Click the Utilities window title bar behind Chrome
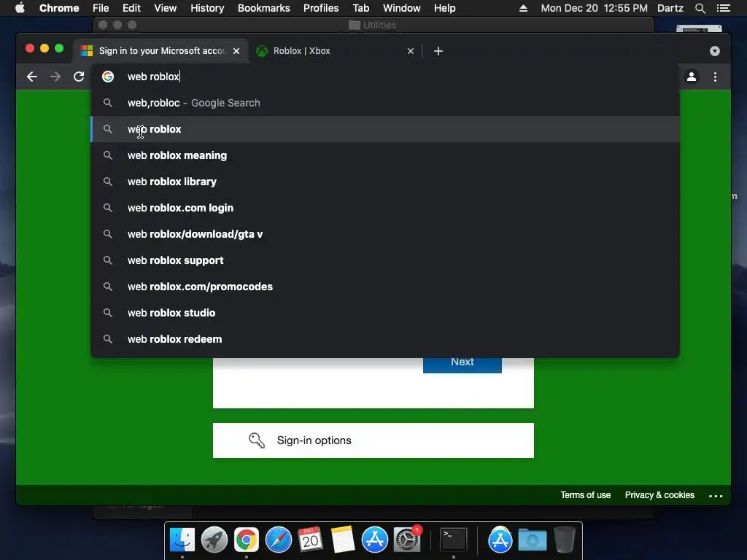This screenshot has height=560, width=747. coord(373,25)
